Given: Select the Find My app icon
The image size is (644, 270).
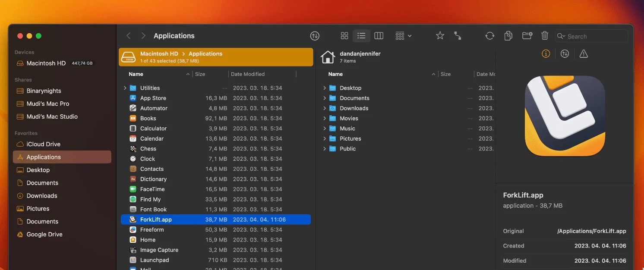Looking at the screenshot, I should [x=133, y=199].
